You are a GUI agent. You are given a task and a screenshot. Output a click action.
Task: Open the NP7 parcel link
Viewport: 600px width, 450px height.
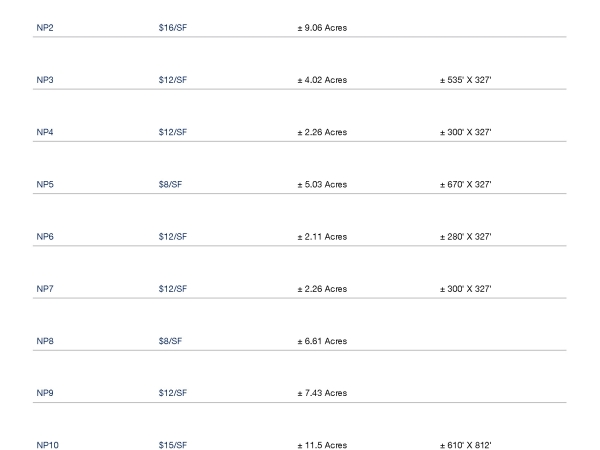point(45,289)
